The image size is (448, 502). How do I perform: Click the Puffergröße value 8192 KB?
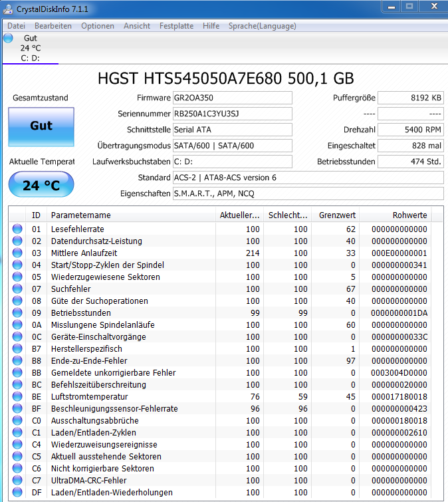pyautogui.click(x=411, y=98)
